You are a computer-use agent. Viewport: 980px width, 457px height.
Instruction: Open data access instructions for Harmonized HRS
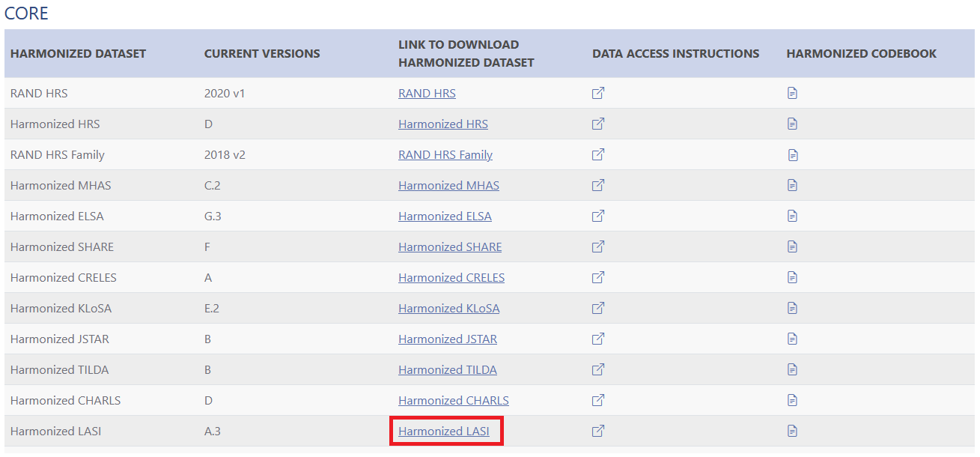(x=598, y=124)
